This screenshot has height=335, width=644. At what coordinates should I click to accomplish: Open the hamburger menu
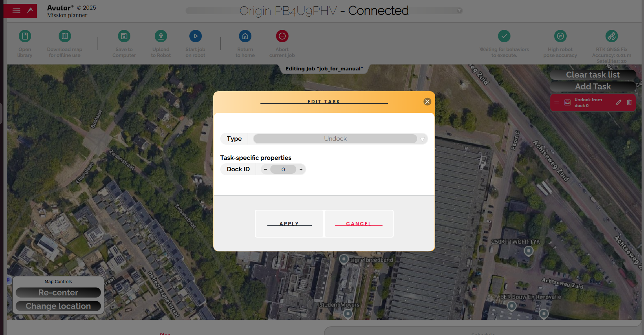pyautogui.click(x=16, y=11)
